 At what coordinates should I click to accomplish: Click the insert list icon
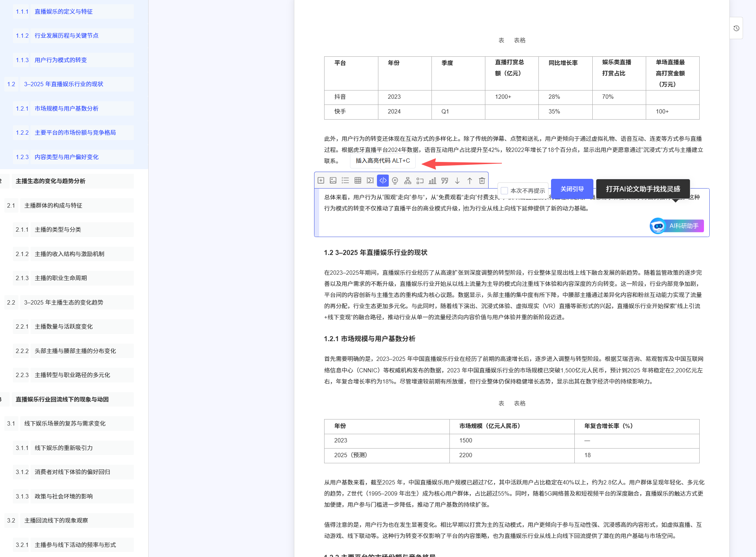tap(345, 181)
